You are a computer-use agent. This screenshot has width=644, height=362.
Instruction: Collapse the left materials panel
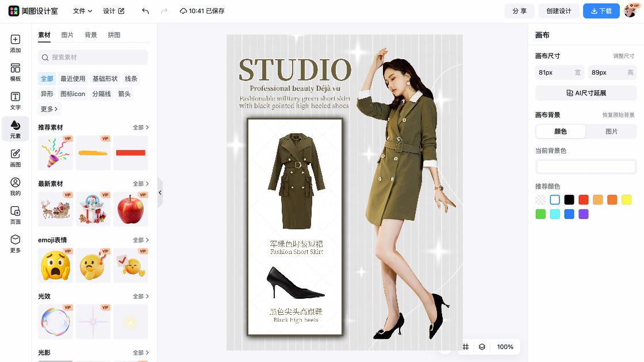[160, 192]
